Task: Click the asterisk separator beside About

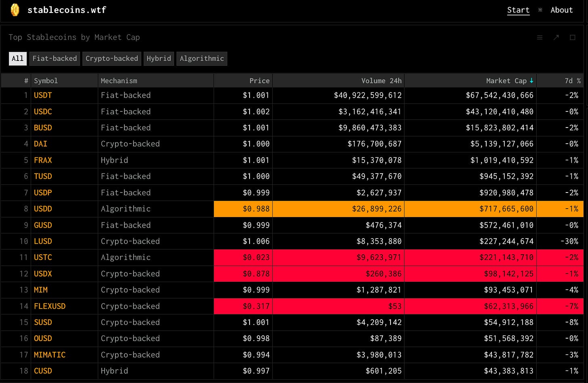Action: [540, 10]
